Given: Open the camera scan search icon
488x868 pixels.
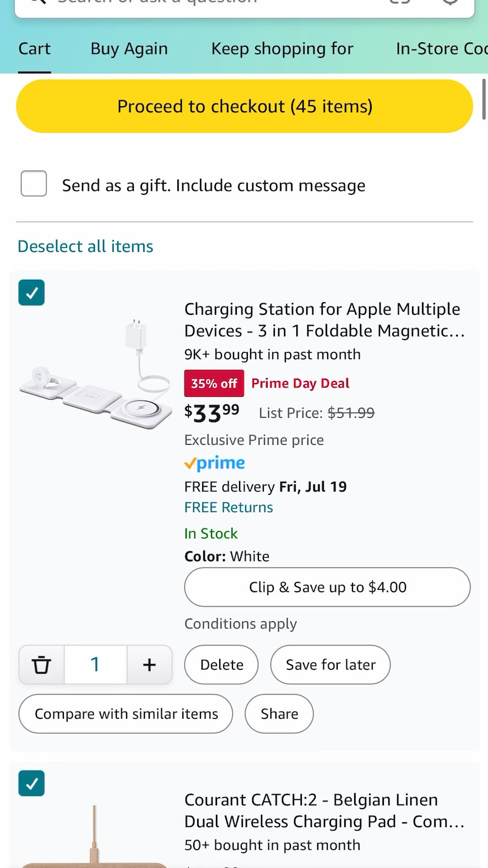Looking at the screenshot, I should pyautogui.click(x=399, y=3).
